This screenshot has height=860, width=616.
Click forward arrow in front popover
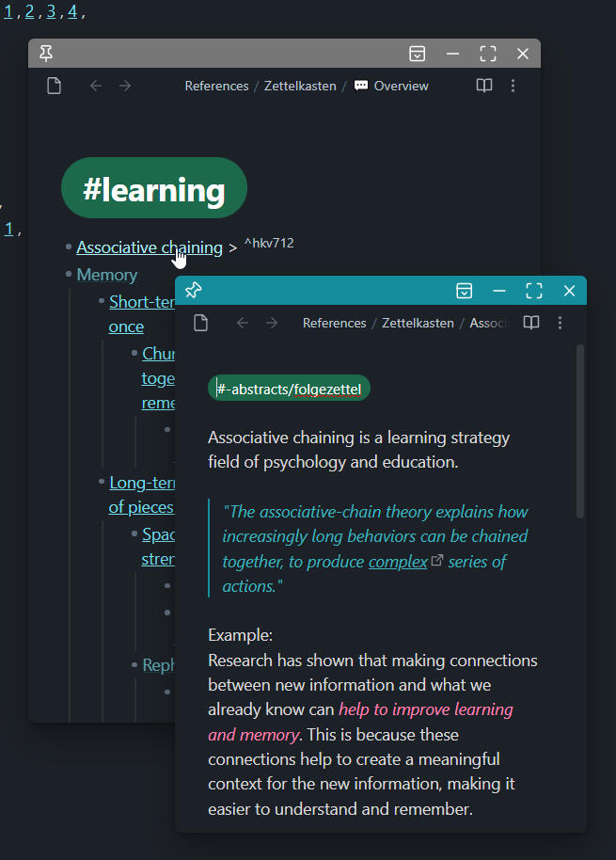point(272,323)
